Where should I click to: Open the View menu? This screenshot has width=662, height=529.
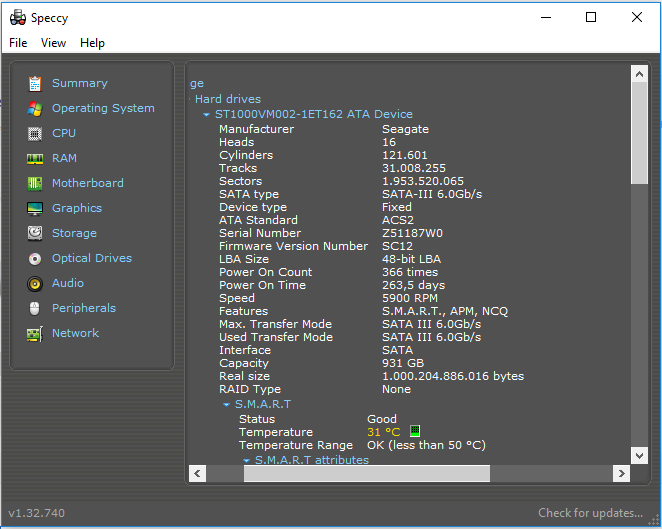click(x=53, y=43)
